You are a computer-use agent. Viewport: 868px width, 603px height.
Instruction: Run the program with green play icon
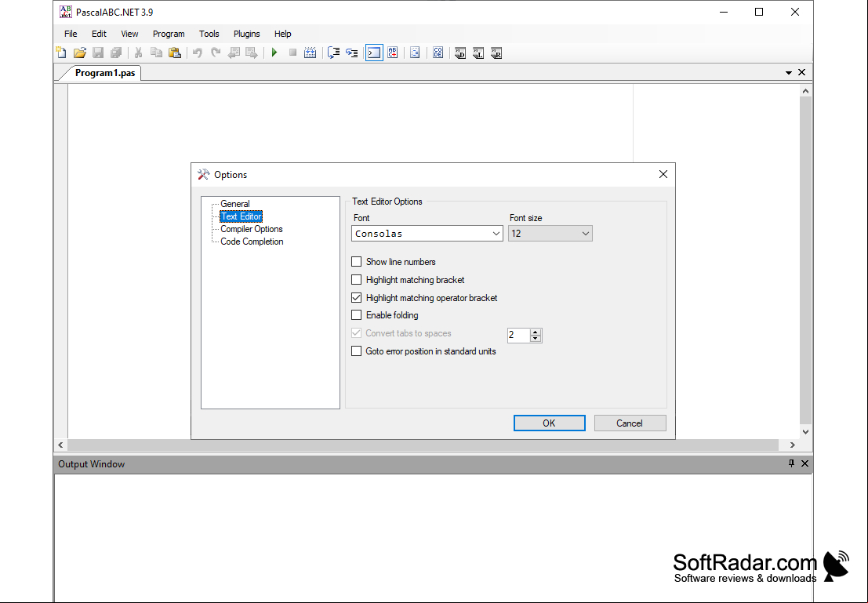[x=274, y=53]
